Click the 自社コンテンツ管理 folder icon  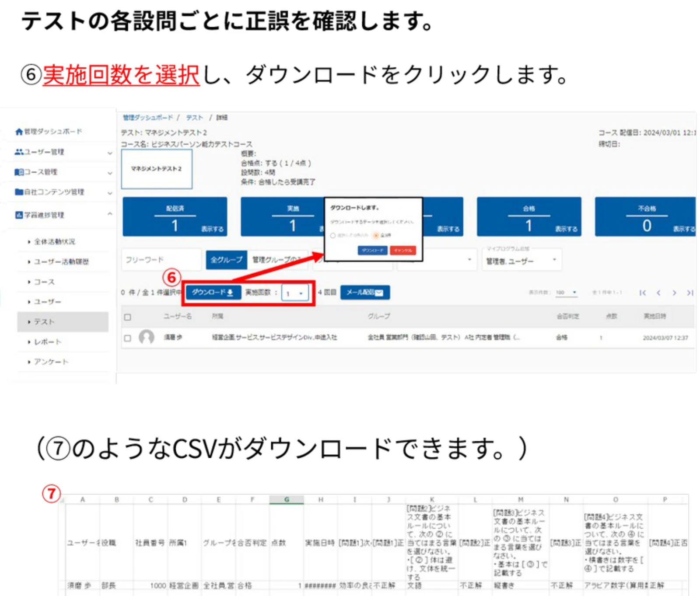click(x=19, y=192)
